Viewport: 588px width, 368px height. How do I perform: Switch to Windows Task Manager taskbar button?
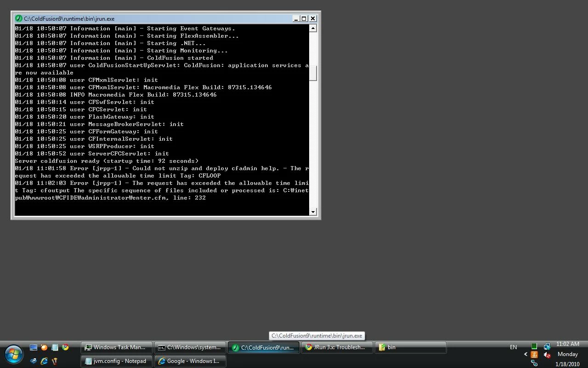click(x=117, y=347)
